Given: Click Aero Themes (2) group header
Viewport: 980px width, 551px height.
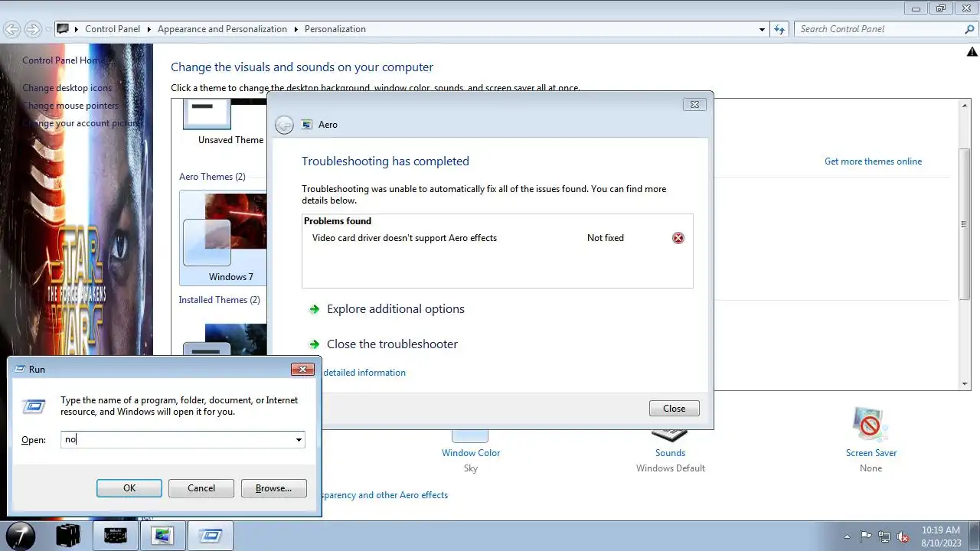Looking at the screenshot, I should tap(212, 177).
